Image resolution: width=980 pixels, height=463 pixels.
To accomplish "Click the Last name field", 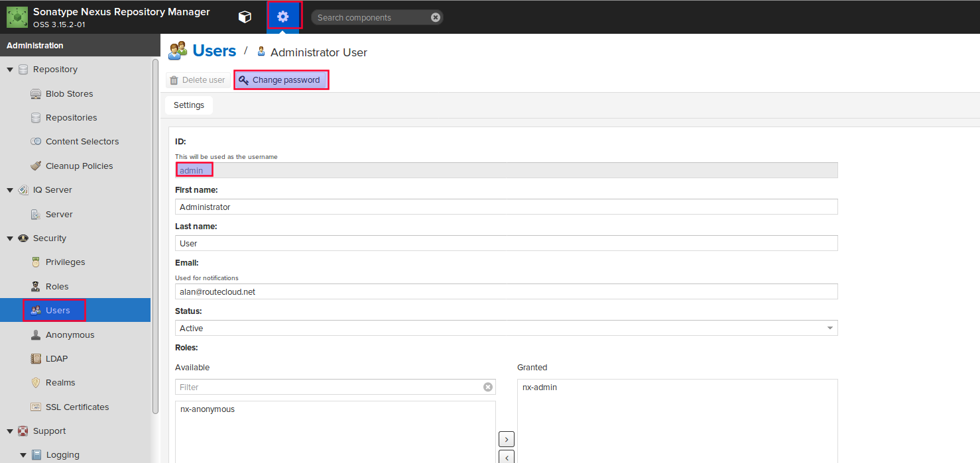I will click(x=507, y=243).
